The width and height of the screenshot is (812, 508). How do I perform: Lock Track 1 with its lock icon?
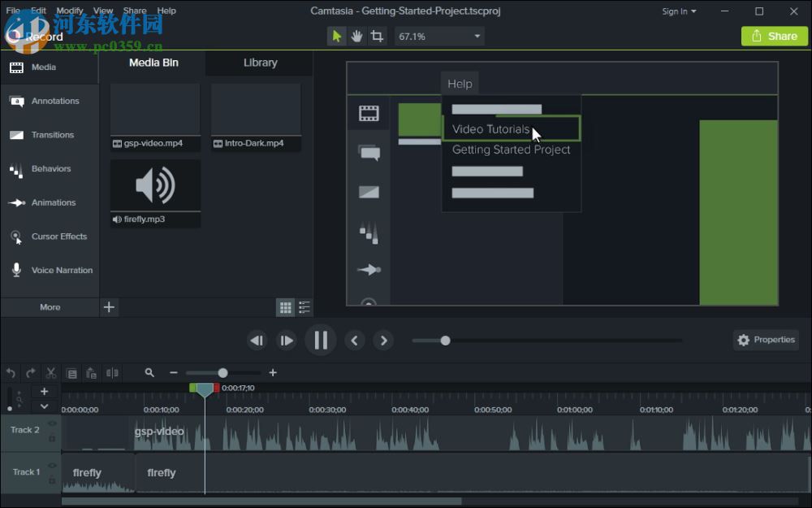tap(52, 480)
